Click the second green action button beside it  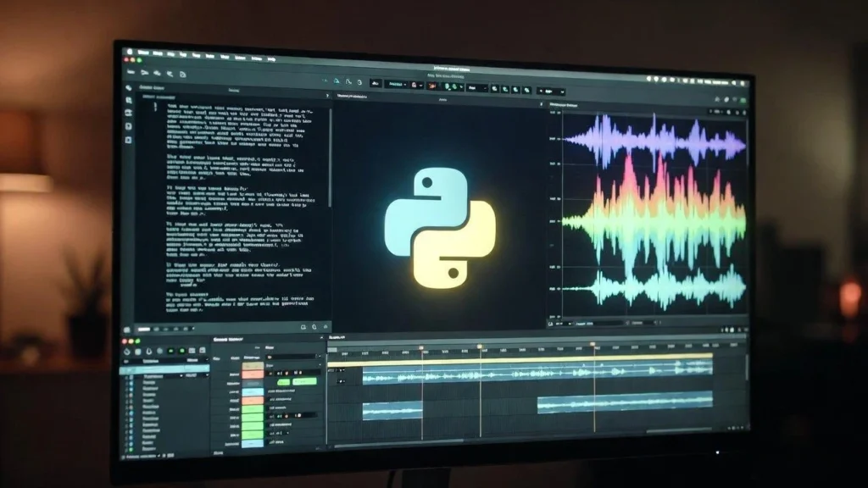coord(303,381)
